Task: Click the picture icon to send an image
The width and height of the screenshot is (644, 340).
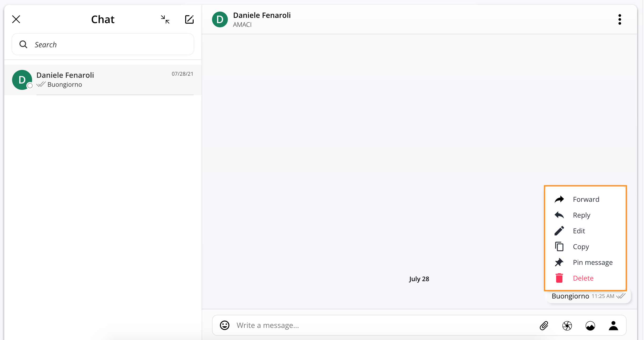Action: click(590, 326)
